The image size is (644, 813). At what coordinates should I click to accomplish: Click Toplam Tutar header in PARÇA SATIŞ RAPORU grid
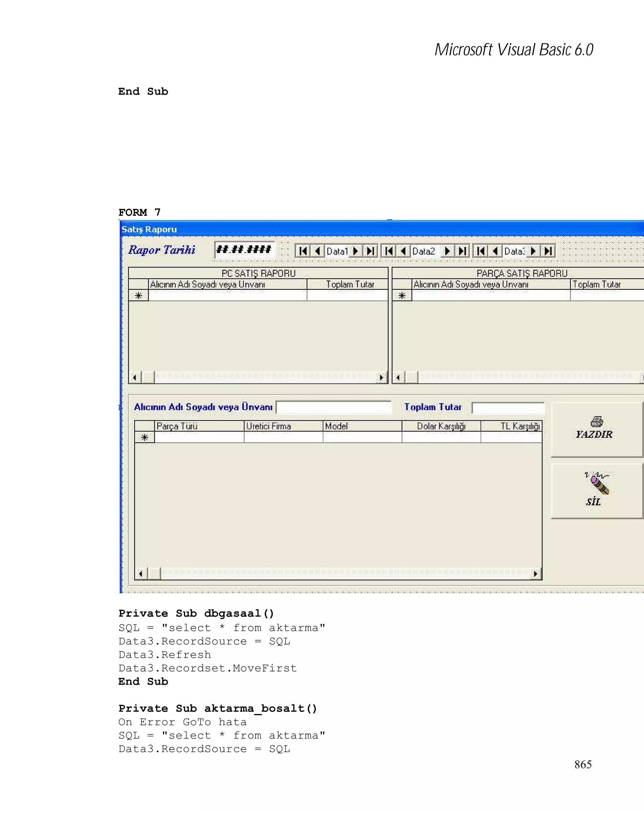point(607,284)
